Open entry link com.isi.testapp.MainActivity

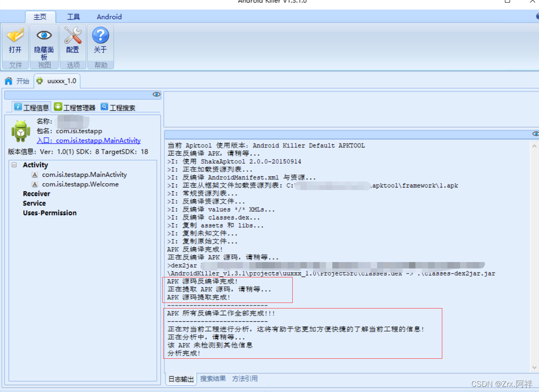pos(89,141)
